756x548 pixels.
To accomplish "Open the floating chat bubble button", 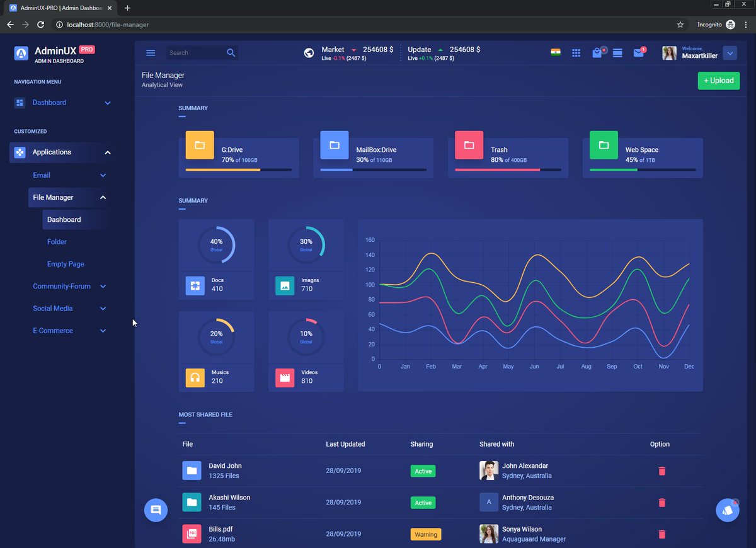I will (156, 510).
